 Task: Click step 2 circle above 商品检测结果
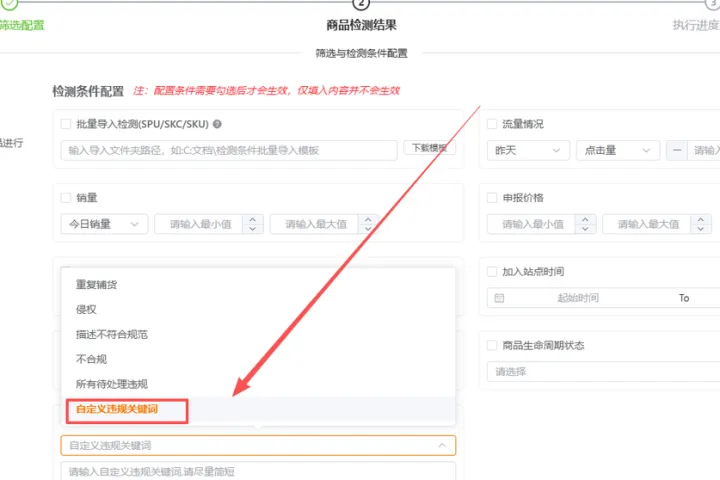[361, 4]
